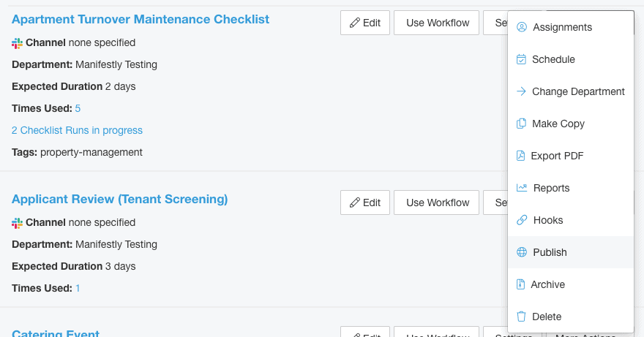Click the Change Department arrow icon
The width and height of the screenshot is (644, 337).
[x=522, y=91]
